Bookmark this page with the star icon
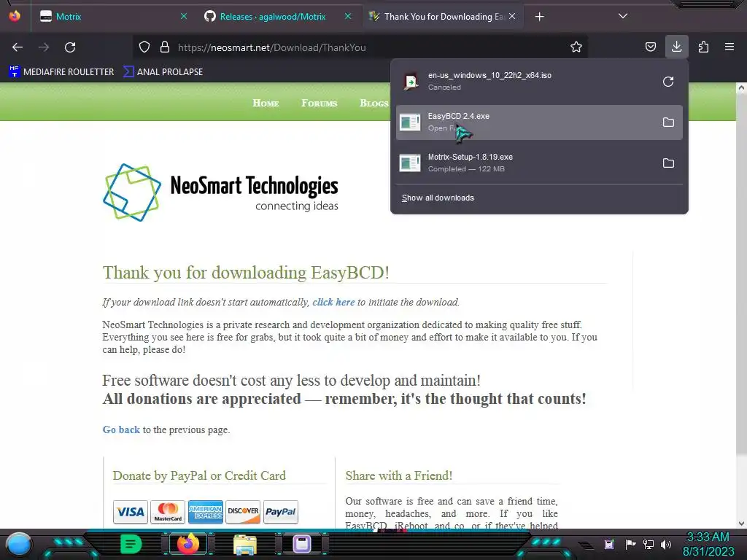747x560 pixels. [576, 47]
